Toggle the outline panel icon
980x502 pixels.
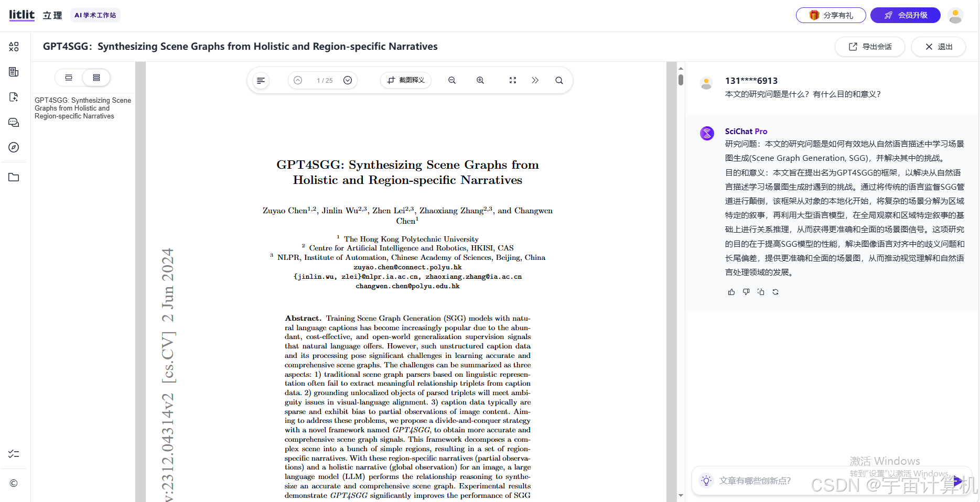(x=261, y=80)
